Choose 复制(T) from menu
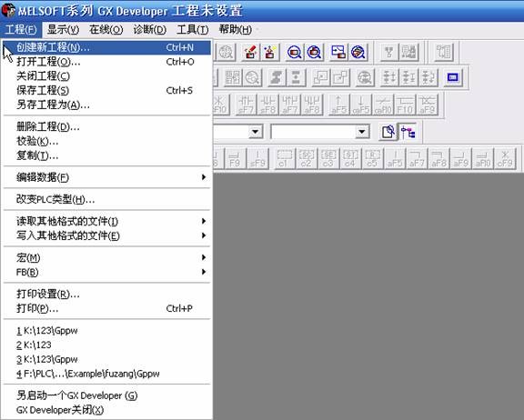 107,155
